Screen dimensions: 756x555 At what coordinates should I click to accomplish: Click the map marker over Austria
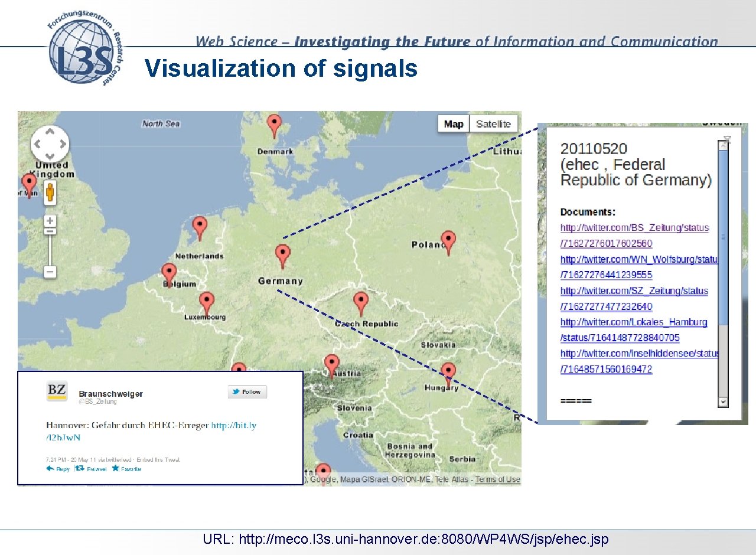tap(331, 367)
